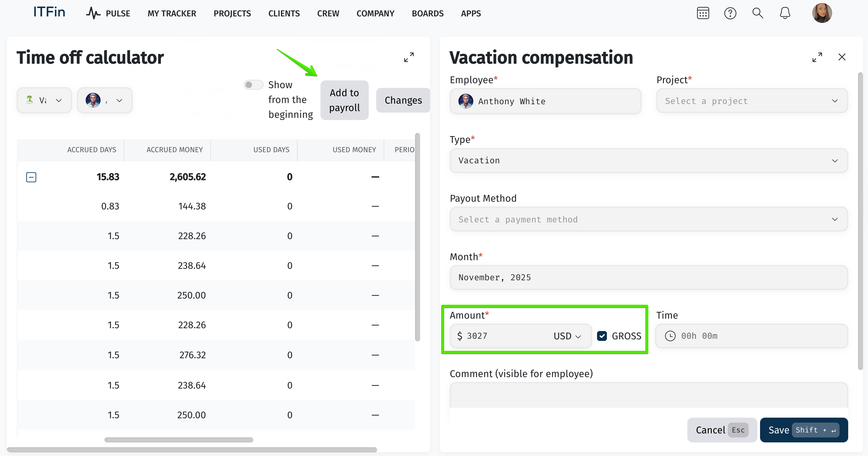
Task: Open the Payout Method dropdown
Action: tap(648, 219)
